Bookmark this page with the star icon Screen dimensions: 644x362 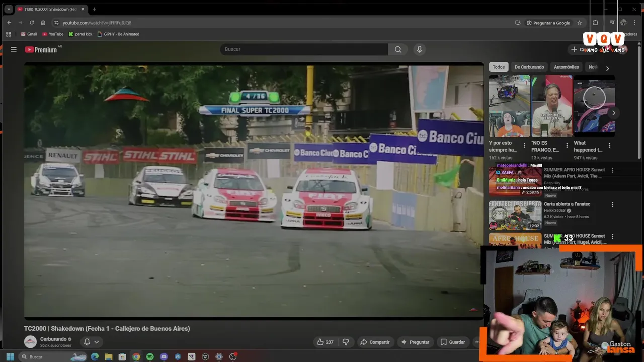tap(580, 23)
